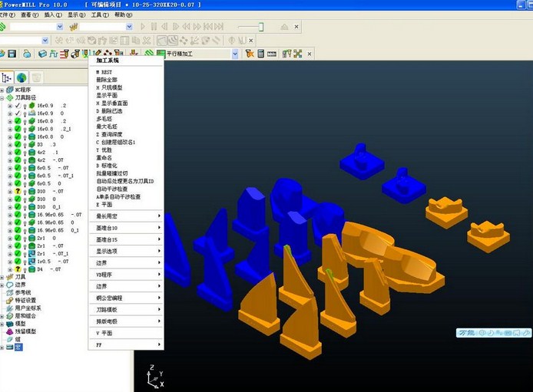Toggle the lightbulb for toolpath D3 .3
The image size is (533, 392).
point(25,144)
